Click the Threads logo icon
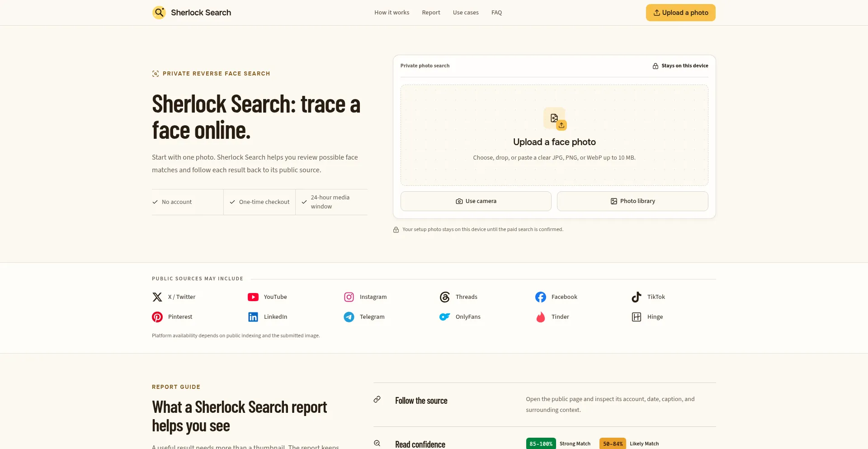This screenshot has height=449, width=868. (445, 297)
